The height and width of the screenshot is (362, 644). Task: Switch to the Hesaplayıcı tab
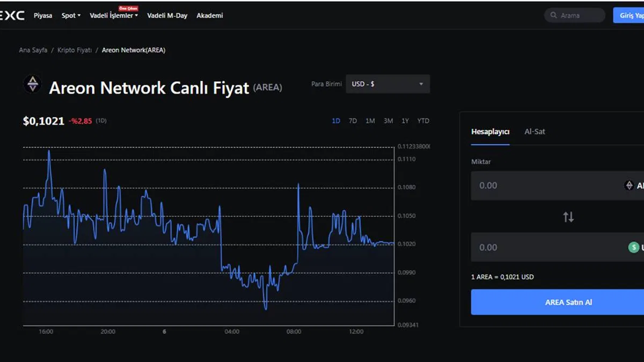point(490,131)
